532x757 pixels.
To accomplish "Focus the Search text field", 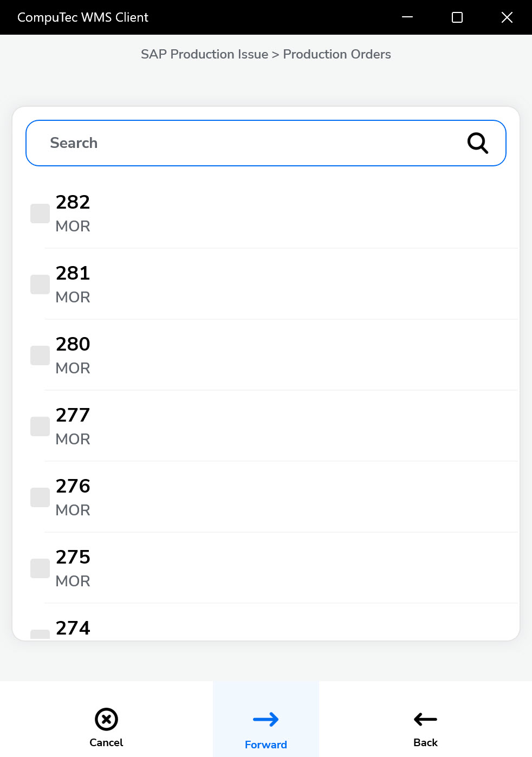I will [244, 143].
